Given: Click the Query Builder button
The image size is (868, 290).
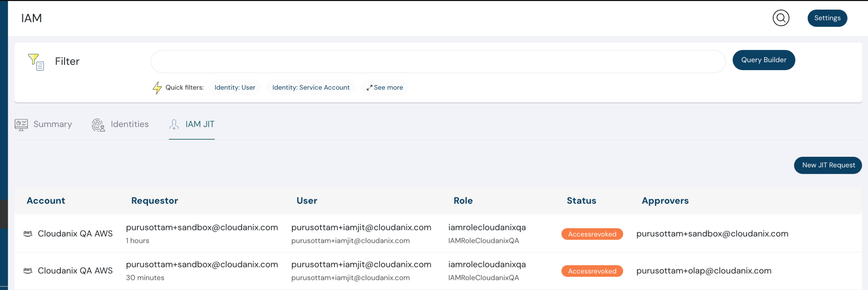Looking at the screenshot, I should pyautogui.click(x=764, y=60).
